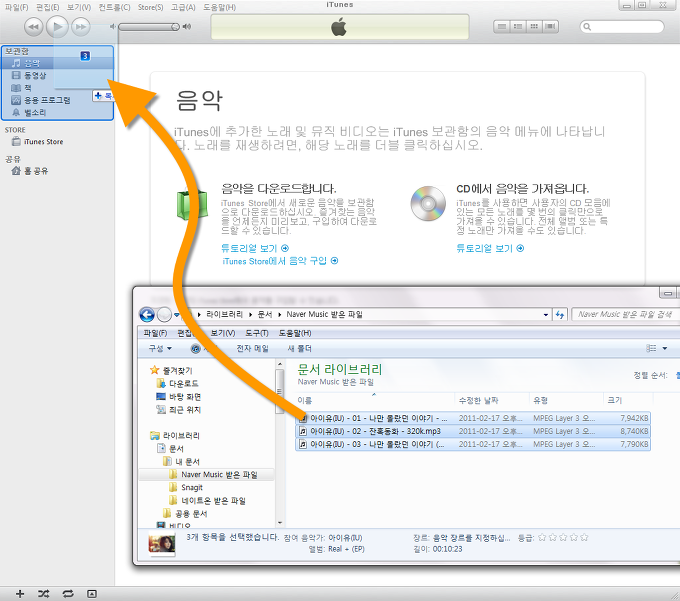The width and height of the screenshot is (680, 601).
Task: Open Explorer 파일(F) menu
Action: (155, 333)
